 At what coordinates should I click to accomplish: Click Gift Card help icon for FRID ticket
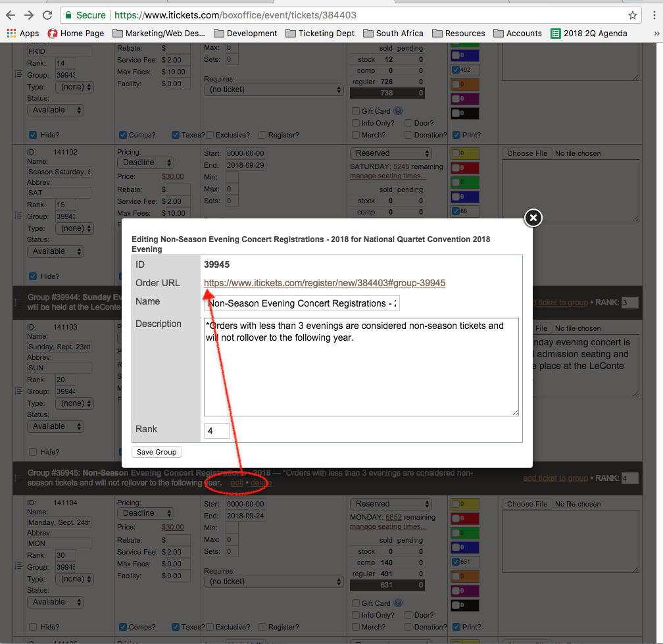(398, 111)
